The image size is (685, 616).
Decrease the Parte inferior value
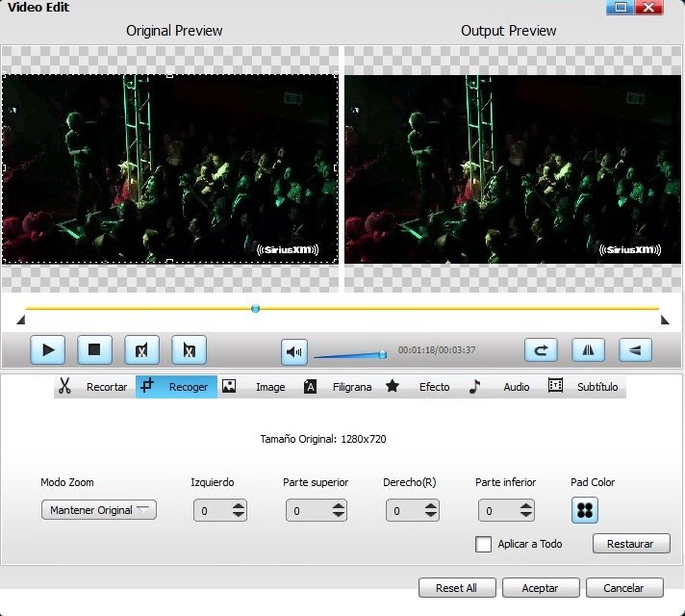point(526,515)
